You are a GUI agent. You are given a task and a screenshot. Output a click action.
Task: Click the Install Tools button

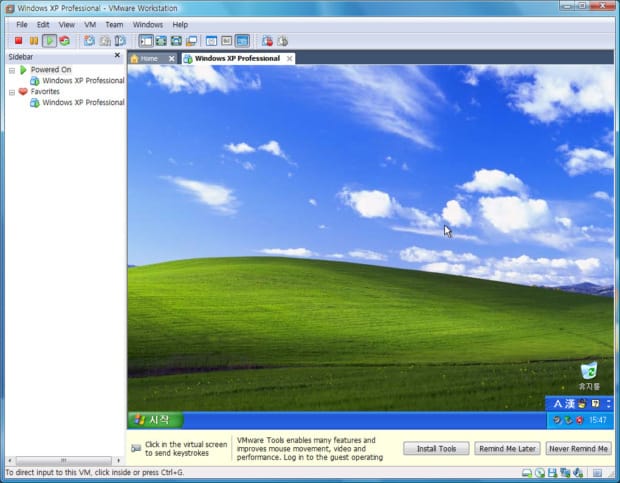pyautogui.click(x=436, y=449)
